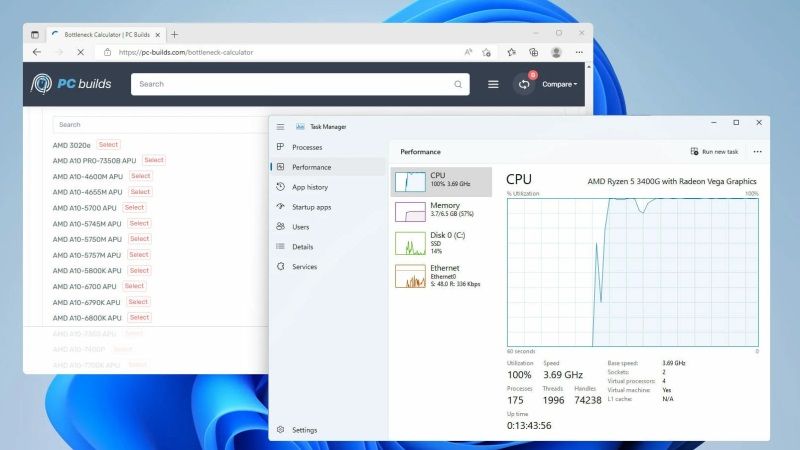Toggle Task Manager navigation hamburger menu
This screenshot has height=450, width=800.
(x=280, y=127)
